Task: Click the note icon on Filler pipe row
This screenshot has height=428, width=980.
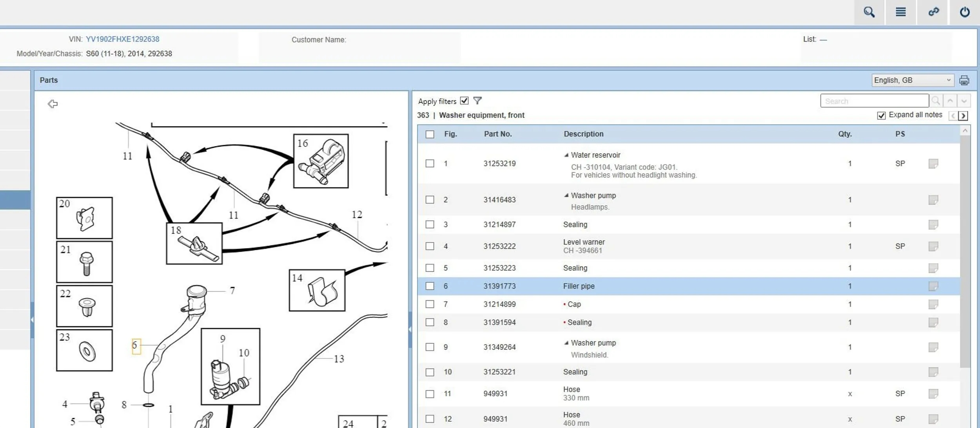Action: tap(933, 286)
